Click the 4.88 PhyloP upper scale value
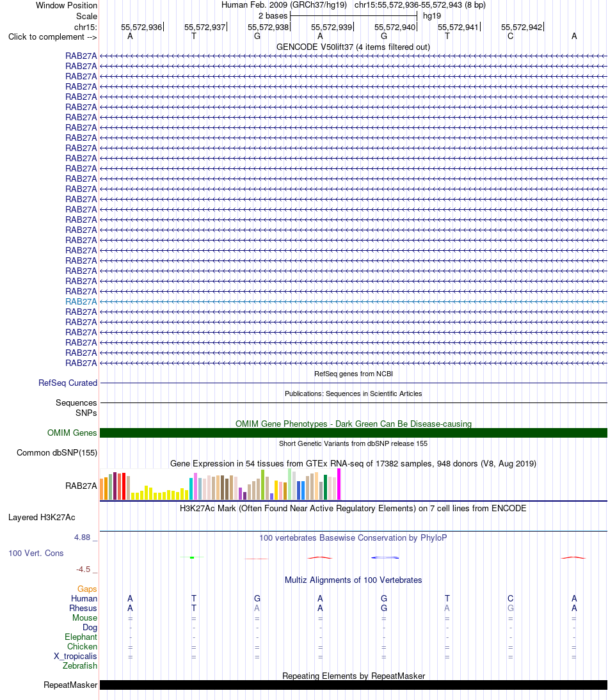 click(x=82, y=537)
